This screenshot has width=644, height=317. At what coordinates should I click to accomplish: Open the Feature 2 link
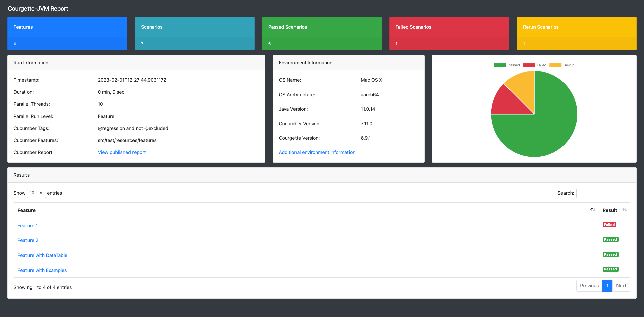(28, 240)
